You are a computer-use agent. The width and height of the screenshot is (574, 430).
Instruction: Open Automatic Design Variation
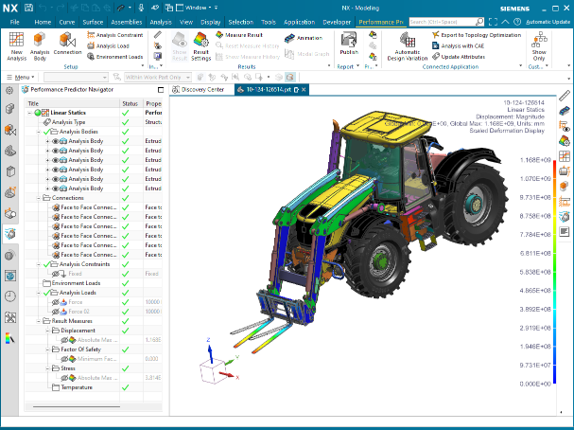tap(407, 46)
